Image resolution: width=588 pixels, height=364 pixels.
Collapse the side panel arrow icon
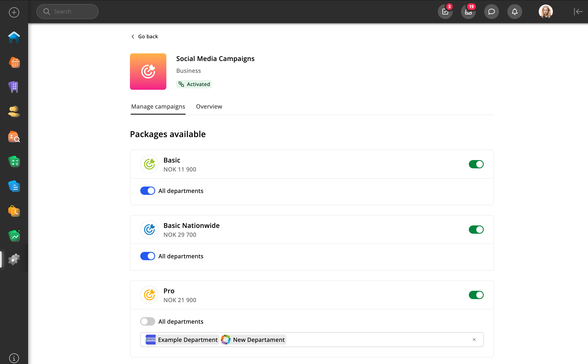578,12
